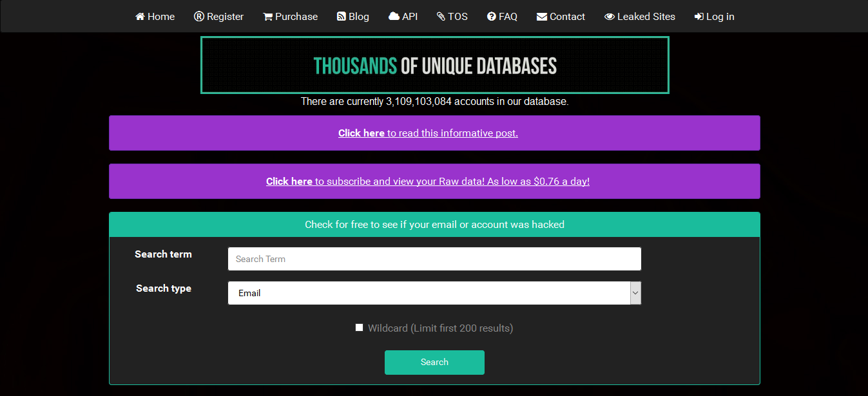Focus the Search Term input field
The image size is (868, 396).
click(x=434, y=259)
